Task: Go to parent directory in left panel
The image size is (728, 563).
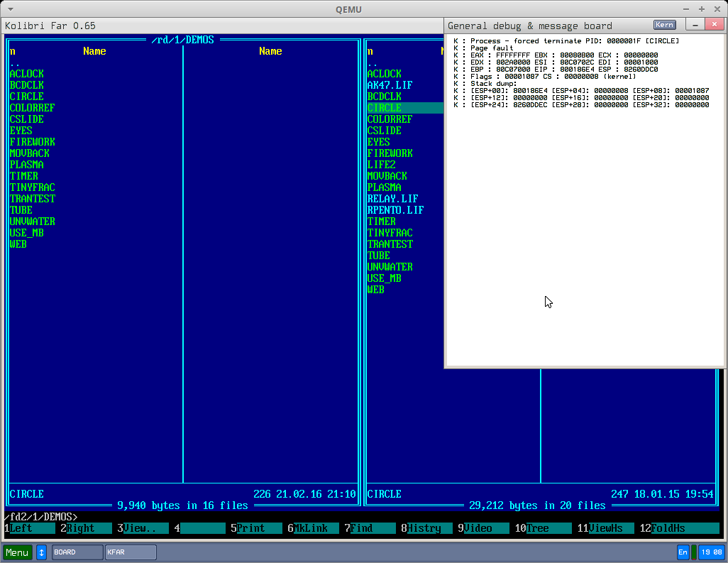Action: click(x=15, y=62)
